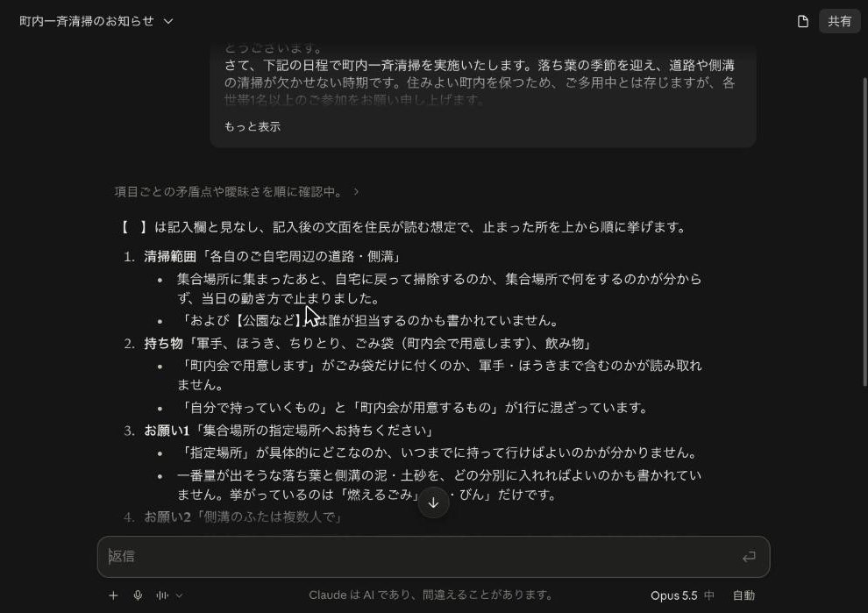Expand the thinking summary 項目ごとの矛盾点や曖昧さを順に確認中
This screenshot has height=613, width=868.
pos(237,191)
